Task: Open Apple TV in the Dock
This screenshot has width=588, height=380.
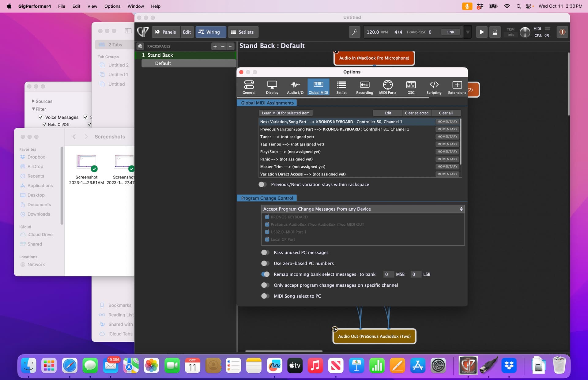Action: click(x=295, y=365)
